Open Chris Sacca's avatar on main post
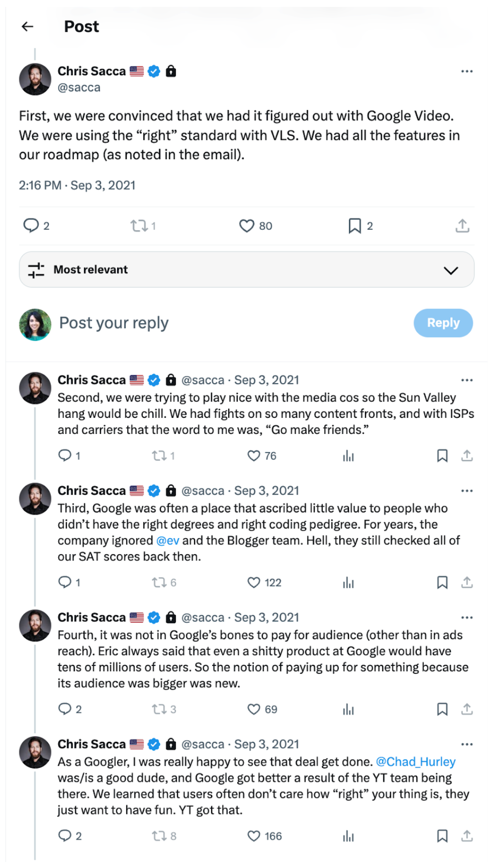This screenshot has height=868, width=494. 35,79
